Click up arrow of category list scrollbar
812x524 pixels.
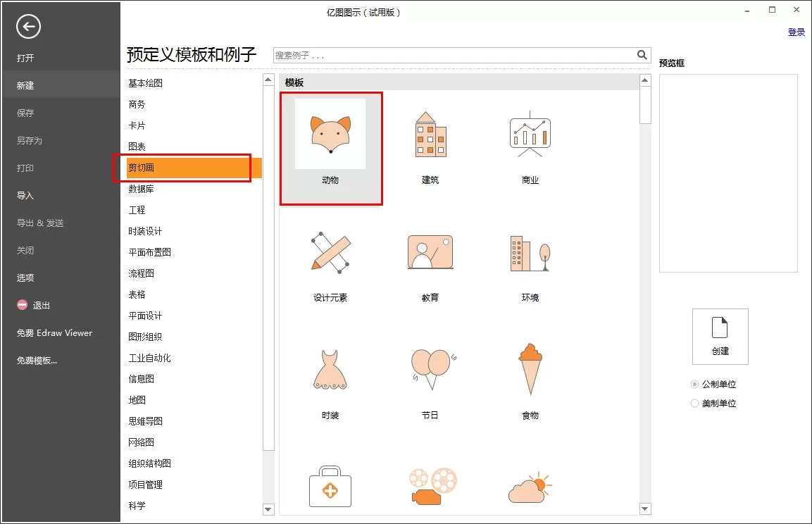click(x=268, y=79)
